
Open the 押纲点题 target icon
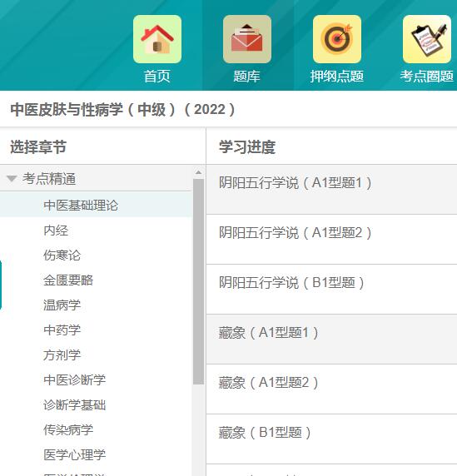point(337,39)
